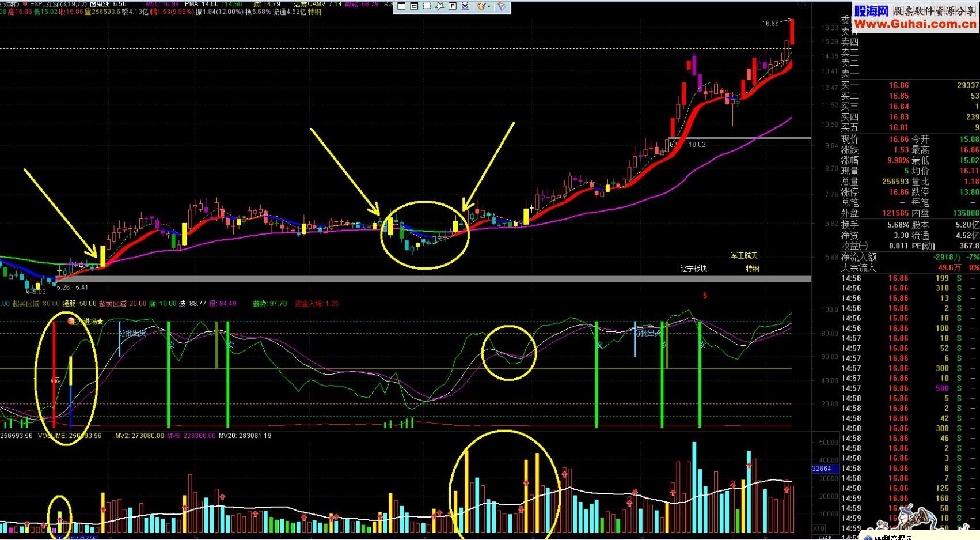Click the first 14:56 tick row
Screen dimensions: 980x540
click(x=910, y=278)
